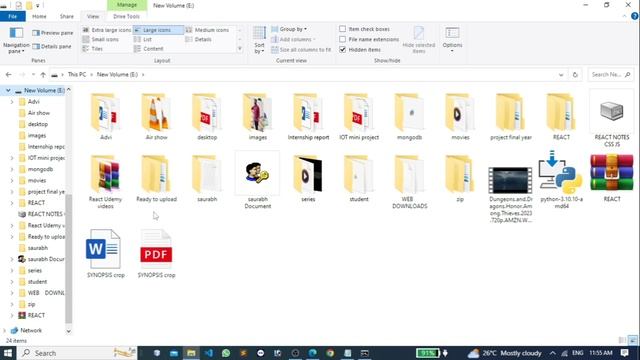
Task: Expand the mongodb tree node
Action: 12,169
